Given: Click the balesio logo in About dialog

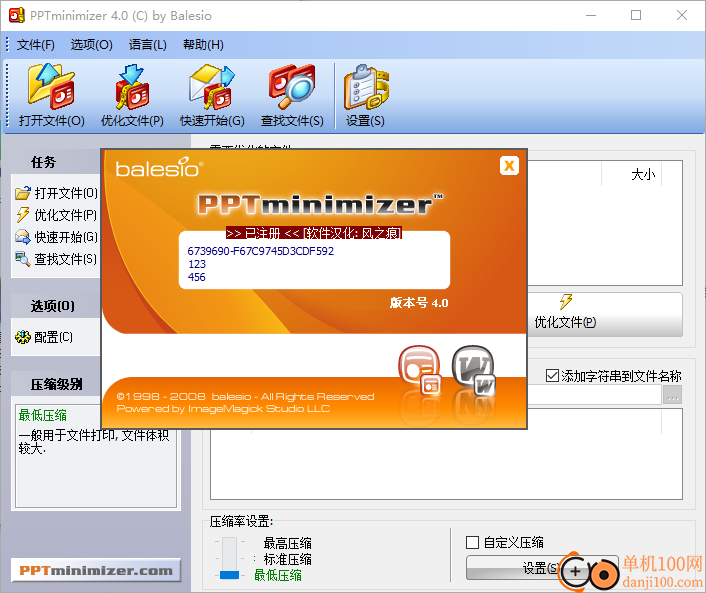Looking at the screenshot, I should click(159, 167).
